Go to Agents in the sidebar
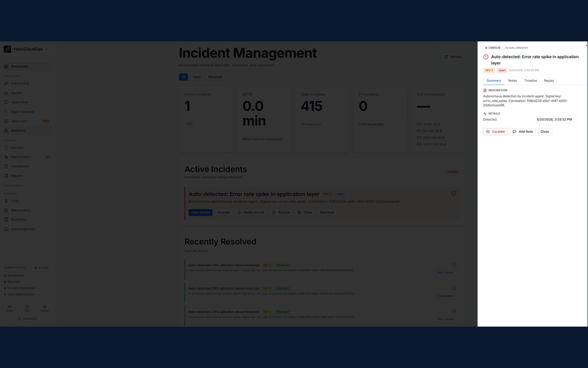The image size is (588, 368). (27, 93)
